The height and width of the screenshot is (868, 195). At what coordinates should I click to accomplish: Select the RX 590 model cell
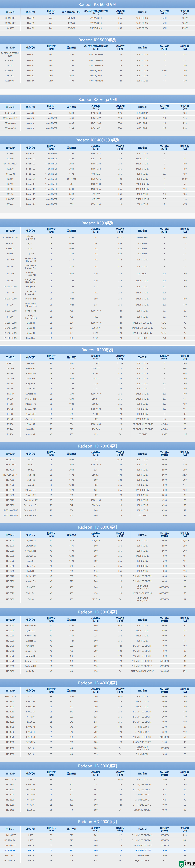tap(10, 154)
